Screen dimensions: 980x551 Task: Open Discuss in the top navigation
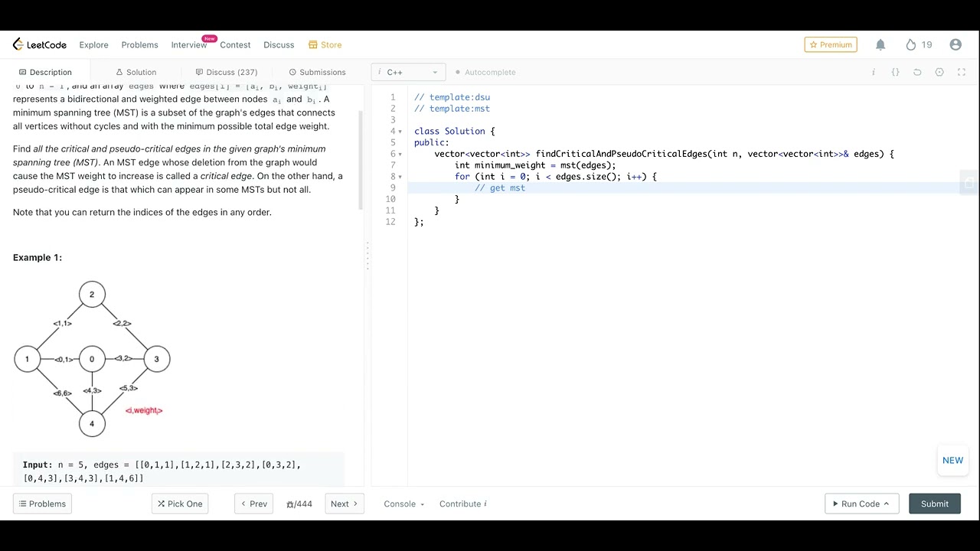pos(279,44)
